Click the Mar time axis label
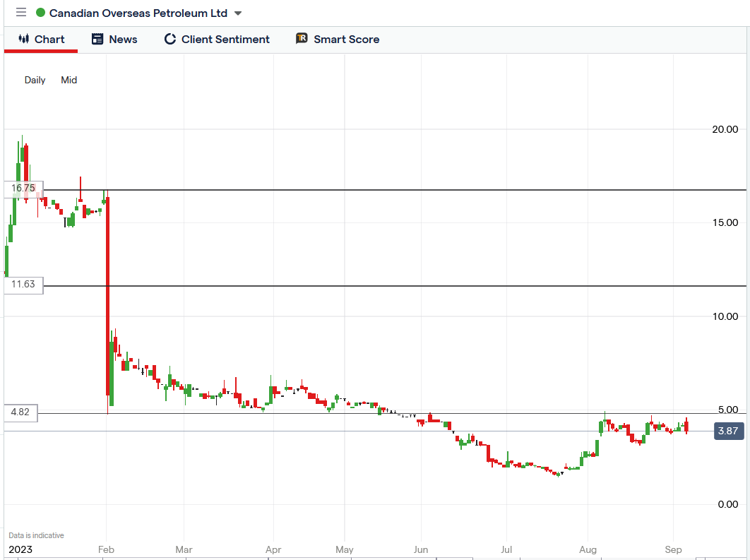Image resolution: width=750 pixels, height=560 pixels. pyautogui.click(x=184, y=549)
